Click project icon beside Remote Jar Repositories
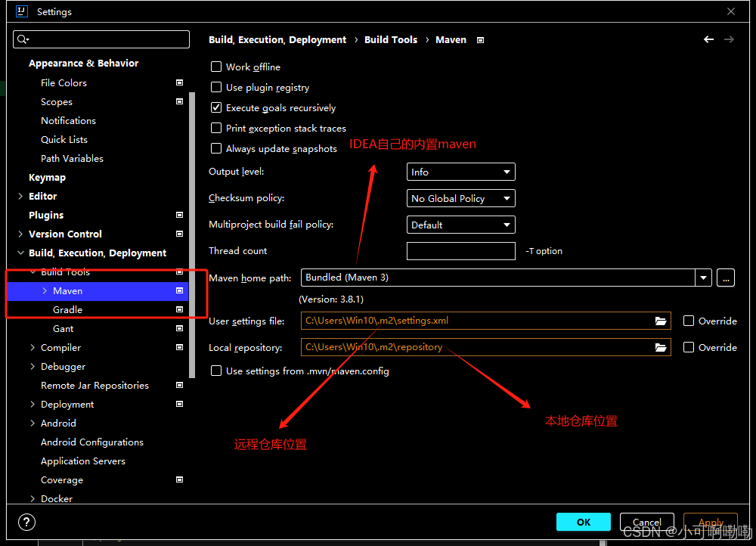The width and height of the screenshot is (756, 546). pos(179,385)
